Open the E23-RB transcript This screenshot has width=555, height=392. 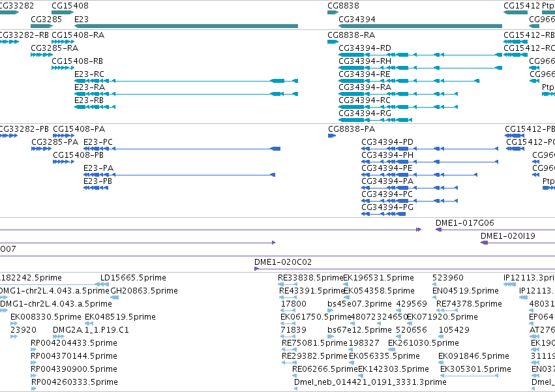95,107
